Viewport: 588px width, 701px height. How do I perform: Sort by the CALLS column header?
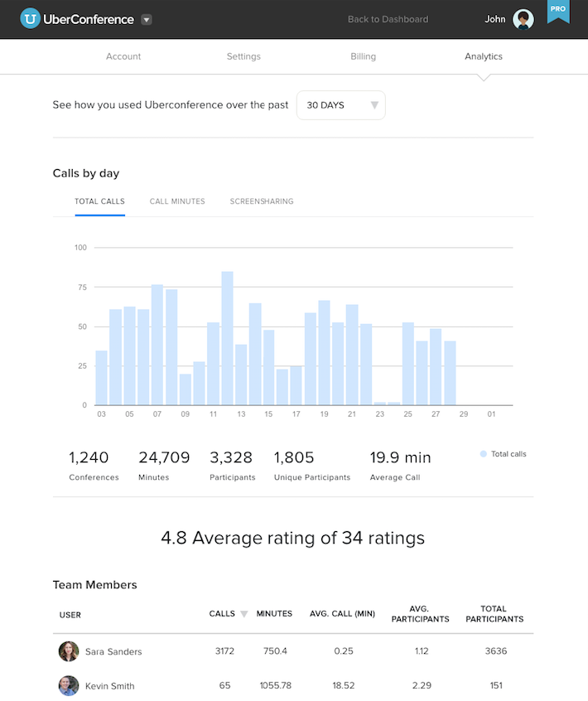coord(222,613)
